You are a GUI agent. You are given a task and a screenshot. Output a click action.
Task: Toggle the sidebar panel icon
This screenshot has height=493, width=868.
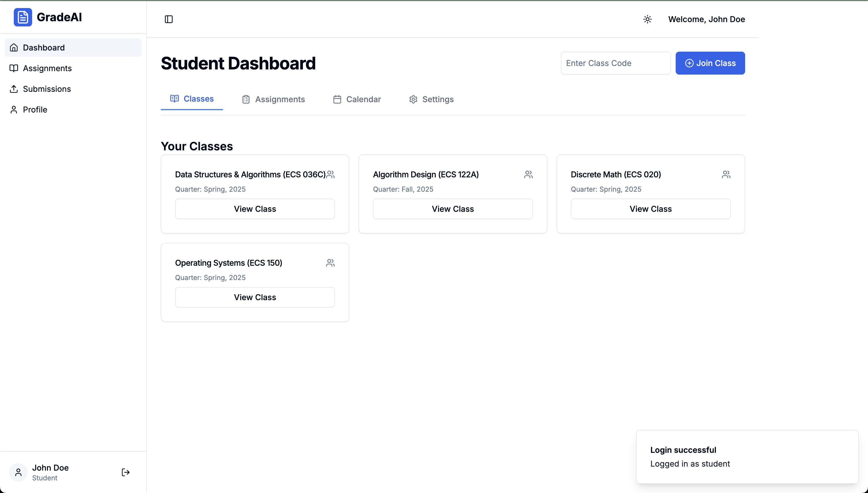(169, 19)
